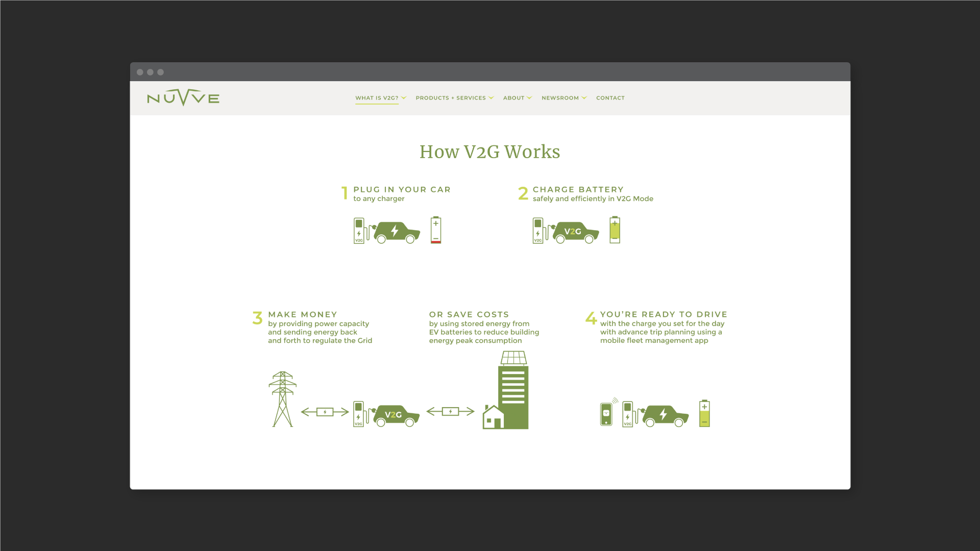The image size is (980, 551).
Task: Expand chevron next to What is V2G?
Action: pyautogui.click(x=404, y=98)
